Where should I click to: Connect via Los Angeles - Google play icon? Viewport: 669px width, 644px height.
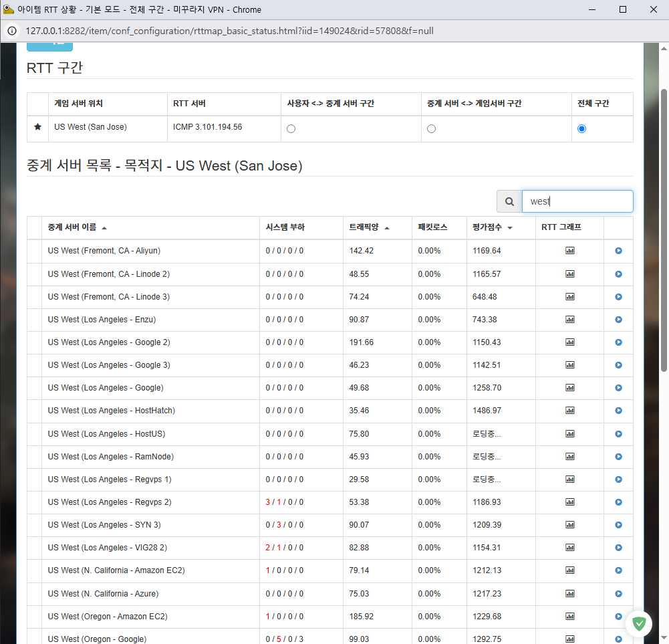click(x=618, y=388)
